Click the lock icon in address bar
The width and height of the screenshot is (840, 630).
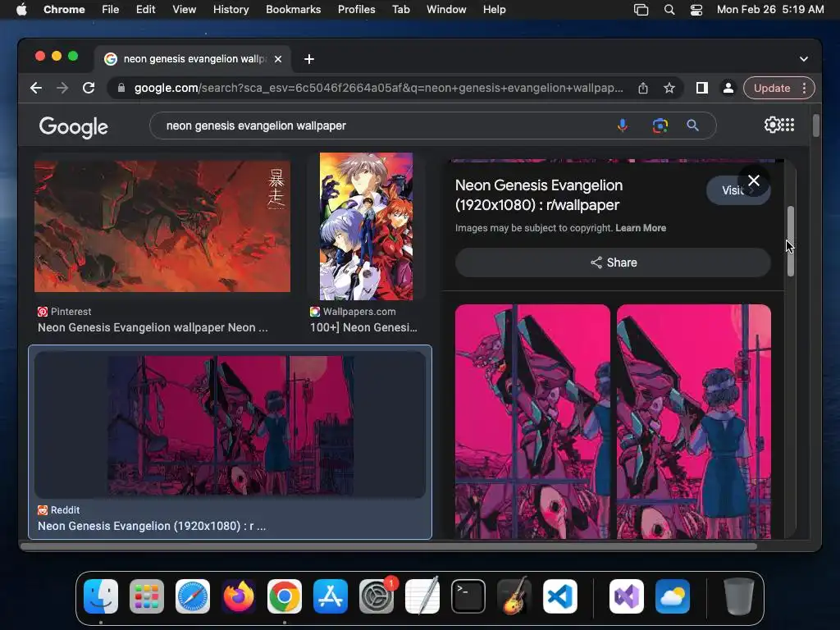pos(121,88)
